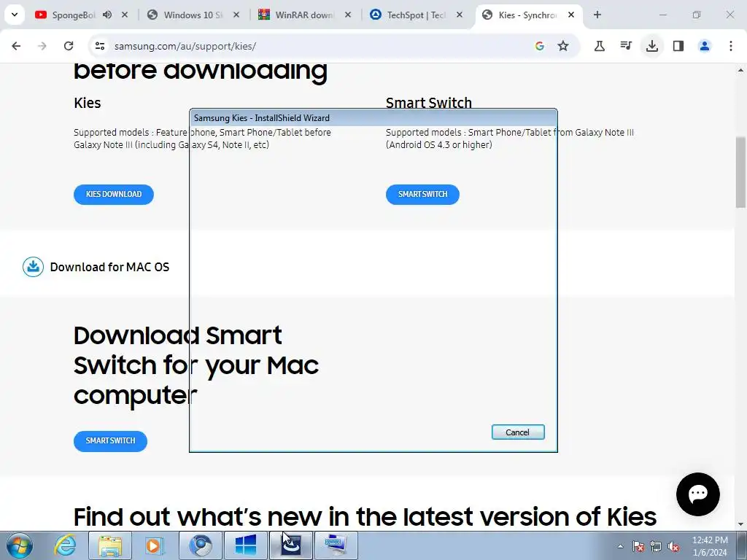
Task: Close the TechSpot tab
Action: pos(460,15)
